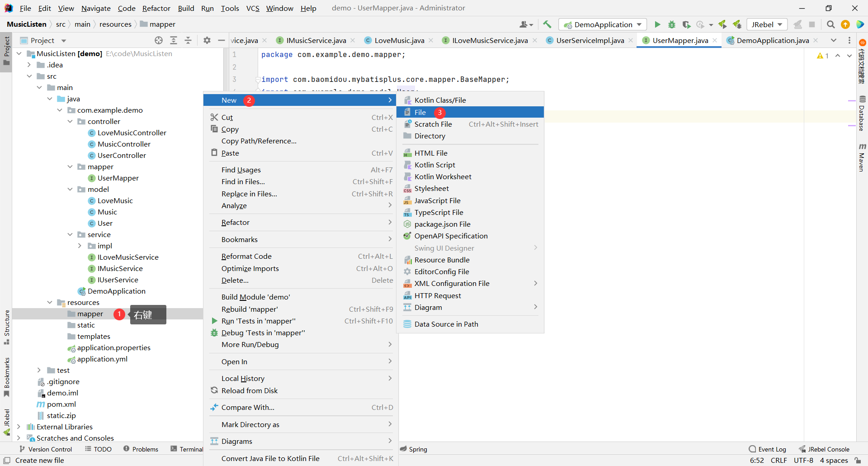Open Search Everywhere with the magnifier icon
Viewport: 868px width, 466px height.
point(830,24)
